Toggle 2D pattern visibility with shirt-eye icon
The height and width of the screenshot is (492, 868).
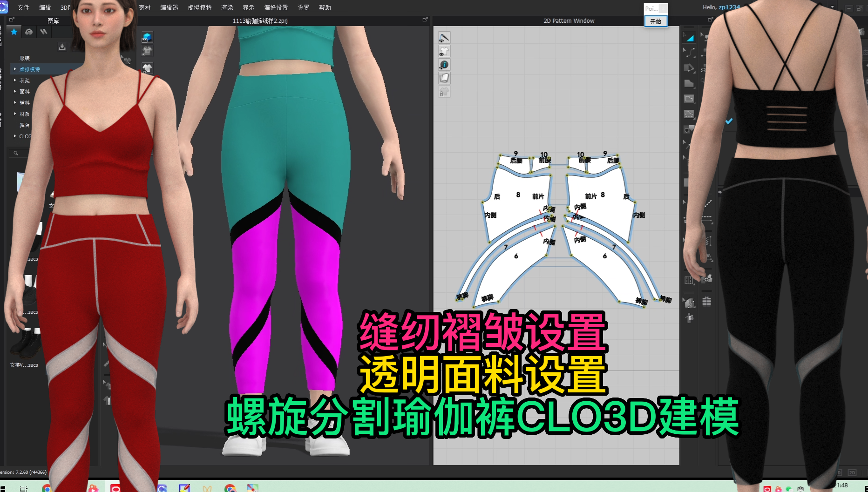(444, 51)
